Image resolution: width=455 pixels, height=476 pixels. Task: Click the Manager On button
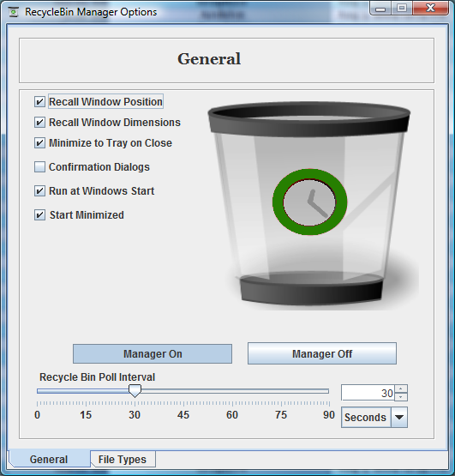coord(153,353)
